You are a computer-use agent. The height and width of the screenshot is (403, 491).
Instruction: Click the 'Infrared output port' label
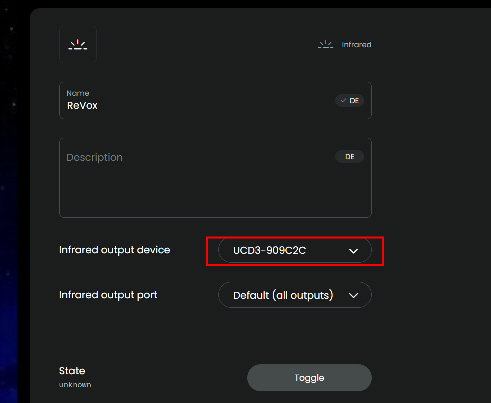point(108,295)
